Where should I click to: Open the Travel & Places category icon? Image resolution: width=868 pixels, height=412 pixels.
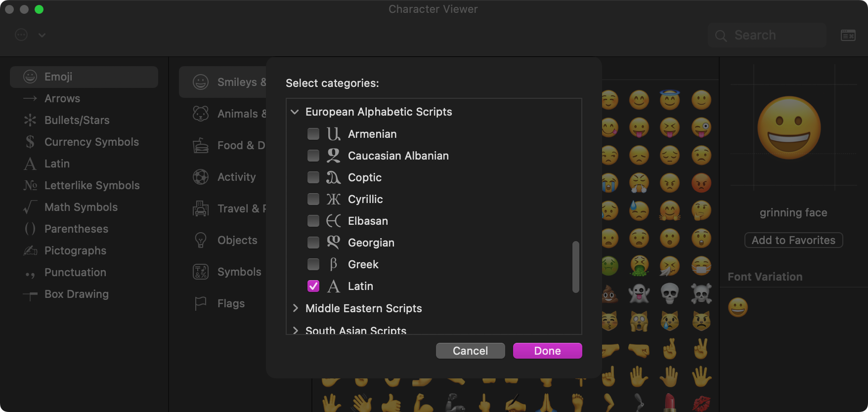pos(201,208)
